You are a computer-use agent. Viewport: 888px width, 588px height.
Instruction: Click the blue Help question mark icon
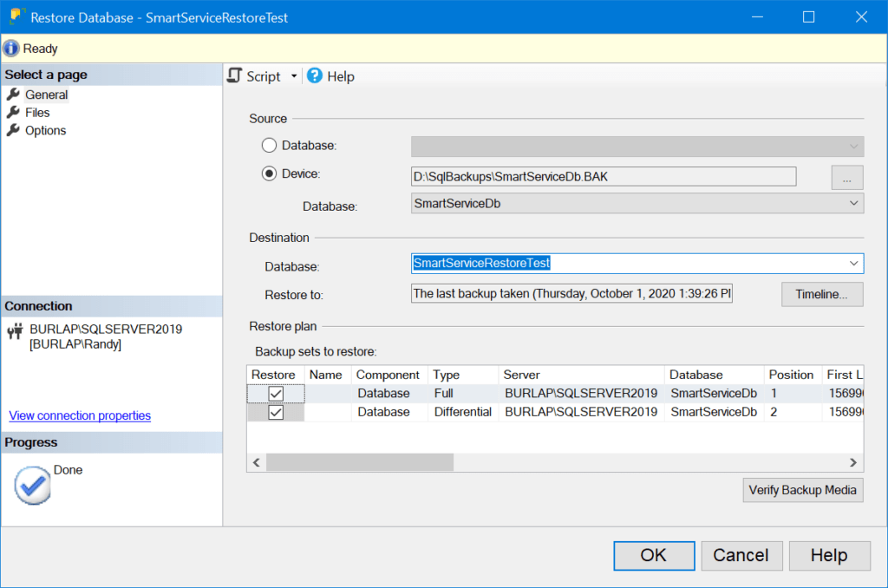(x=314, y=75)
